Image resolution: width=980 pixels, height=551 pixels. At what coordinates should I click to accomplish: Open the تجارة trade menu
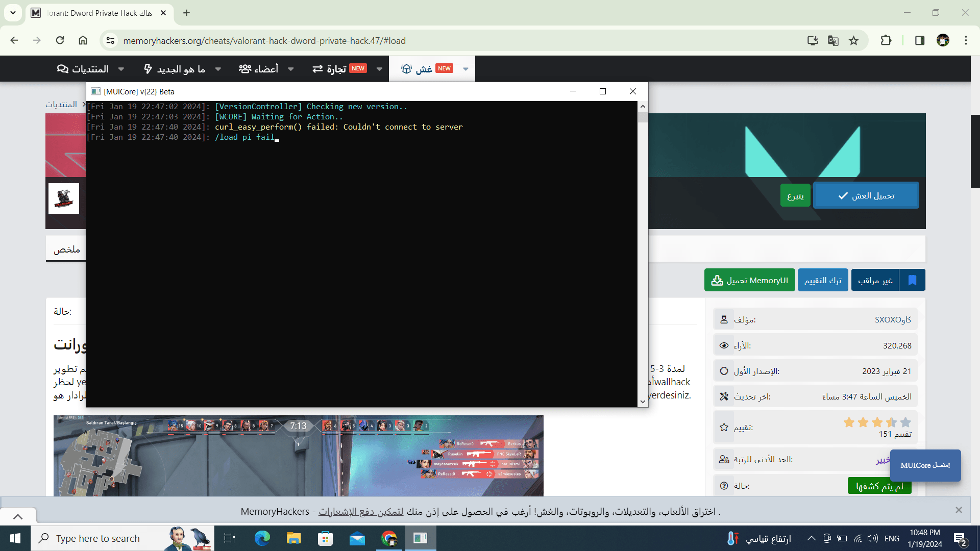339,69
